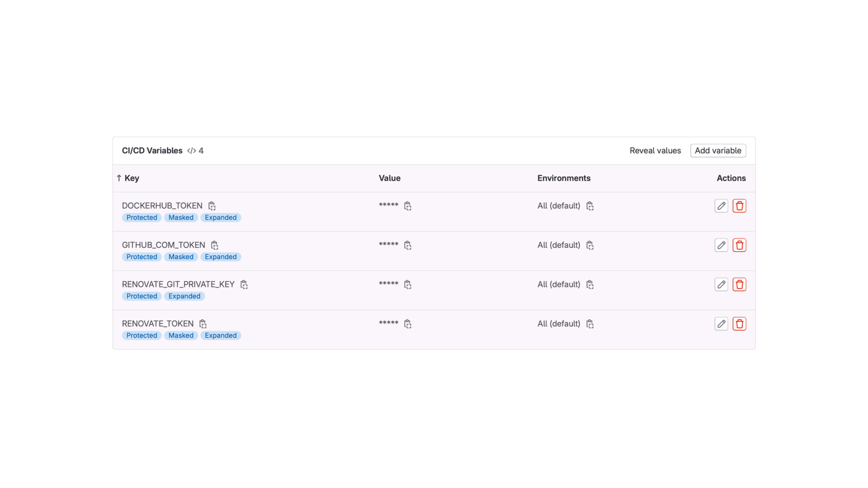Click the Protected badge under RENOVATE_GIT_PRIVATE_KEY
Screen dimensions: 868x488
coord(142,296)
